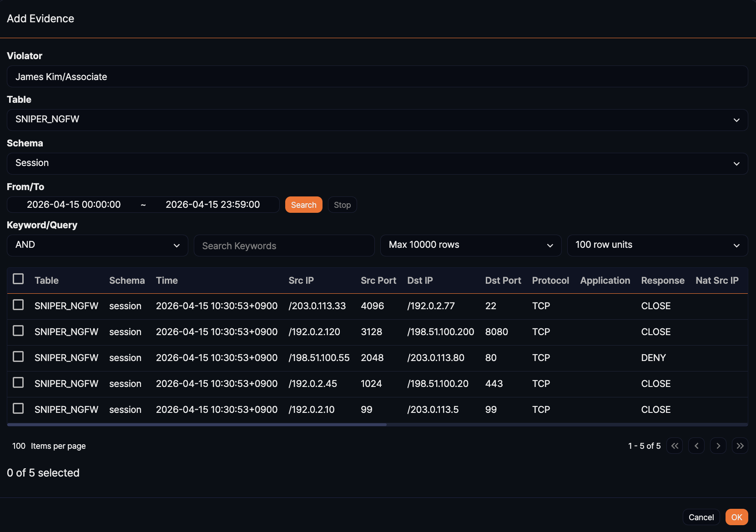Open the AND operator dropdown
Viewport: 756px width, 532px height.
click(x=97, y=245)
